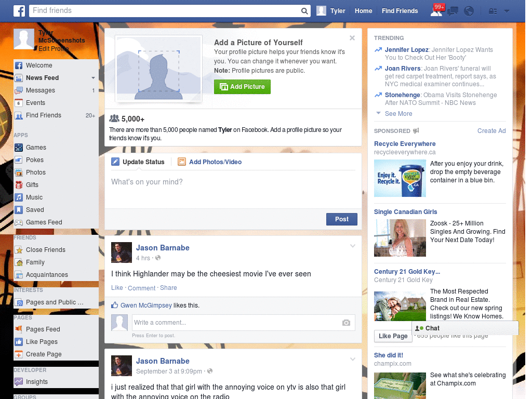
Task: Open the Chat bar
Action: tap(465, 328)
